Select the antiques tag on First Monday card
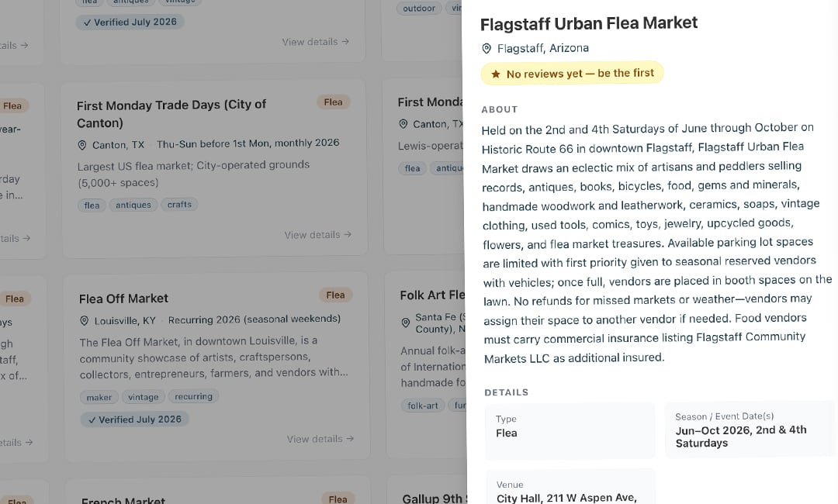This screenshot has width=838, height=504. pyautogui.click(x=133, y=205)
